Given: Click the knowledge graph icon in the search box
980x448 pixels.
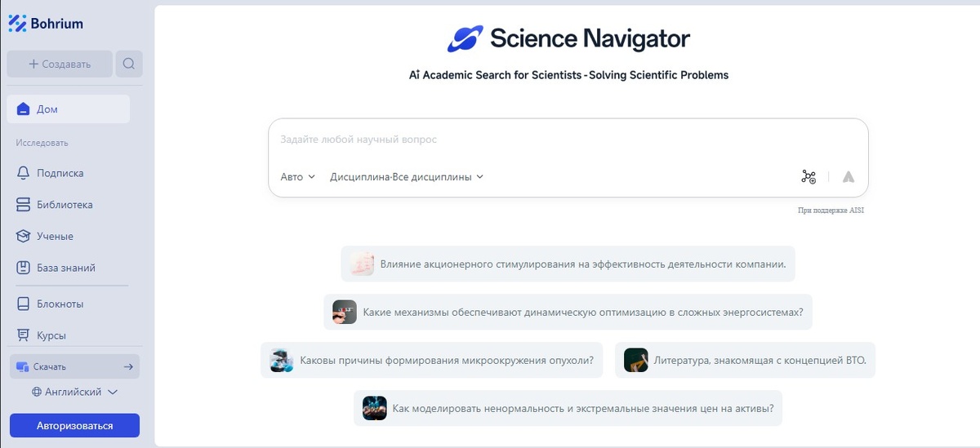Looking at the screenshot, I should pyautogui.click(x=808, y=176).
